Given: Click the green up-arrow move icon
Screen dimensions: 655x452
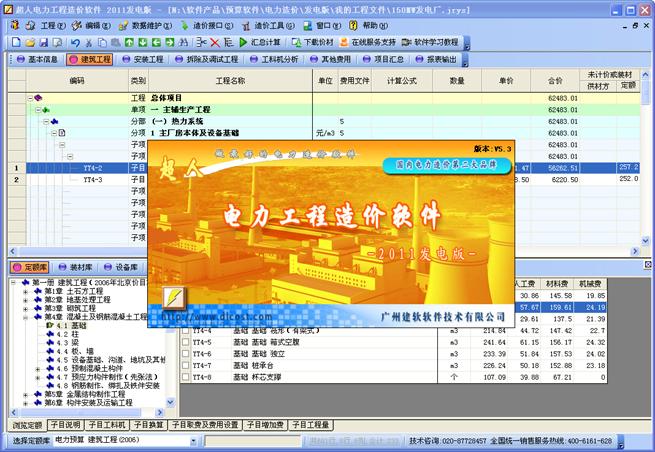Looking at the screenshot, I should (x=129, y=42).
